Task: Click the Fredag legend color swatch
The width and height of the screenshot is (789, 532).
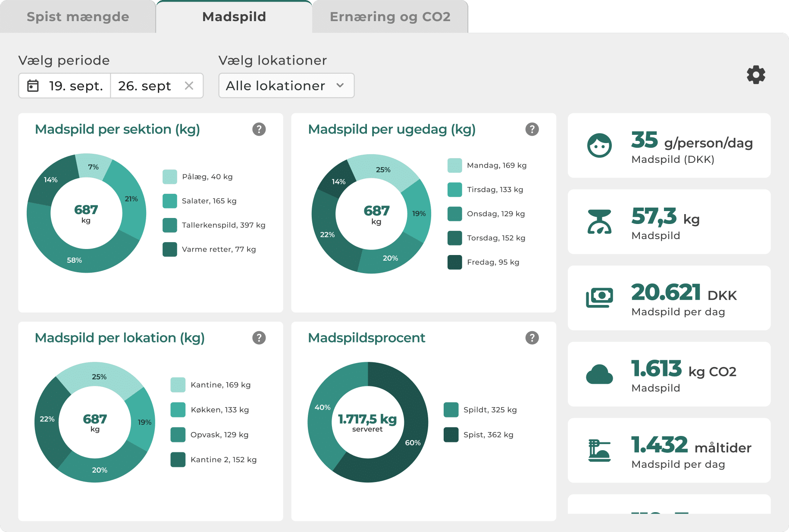Action: click(455, 262)
